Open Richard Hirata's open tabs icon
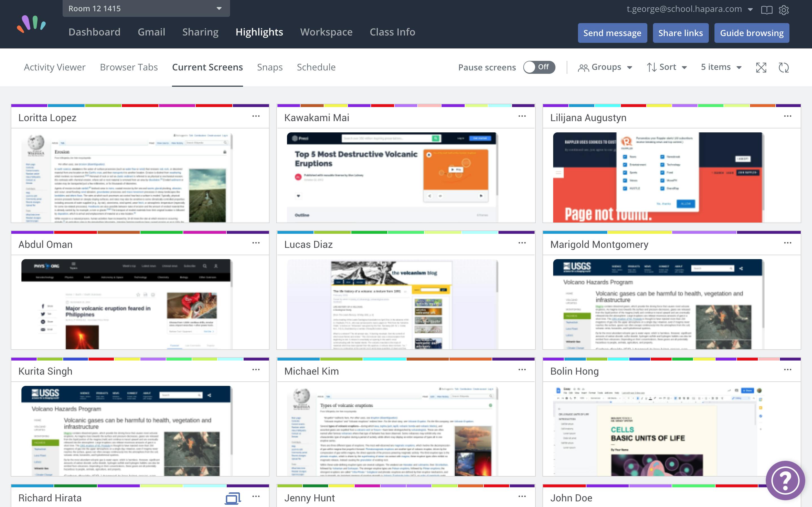The image size is (812, 507). 233,498
